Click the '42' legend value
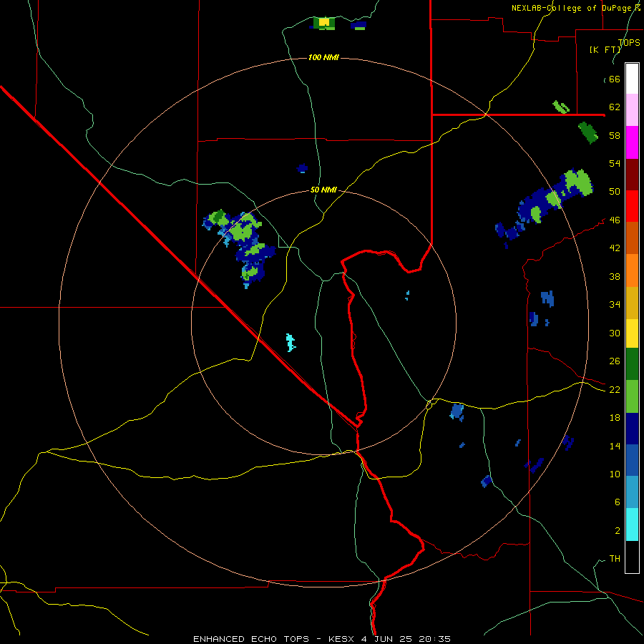The image size is (644, 644). (x=615, y=248)
